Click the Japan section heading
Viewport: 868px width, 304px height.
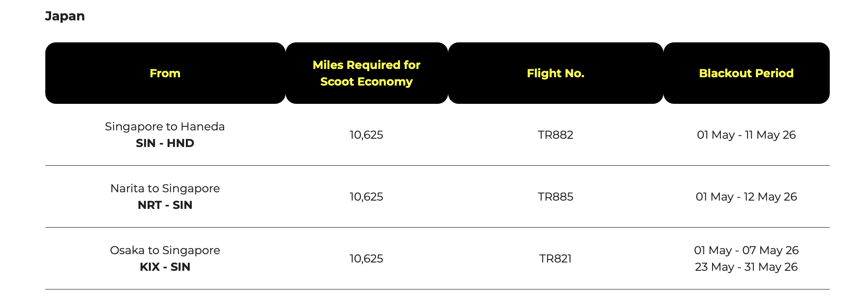pos(65,16)
